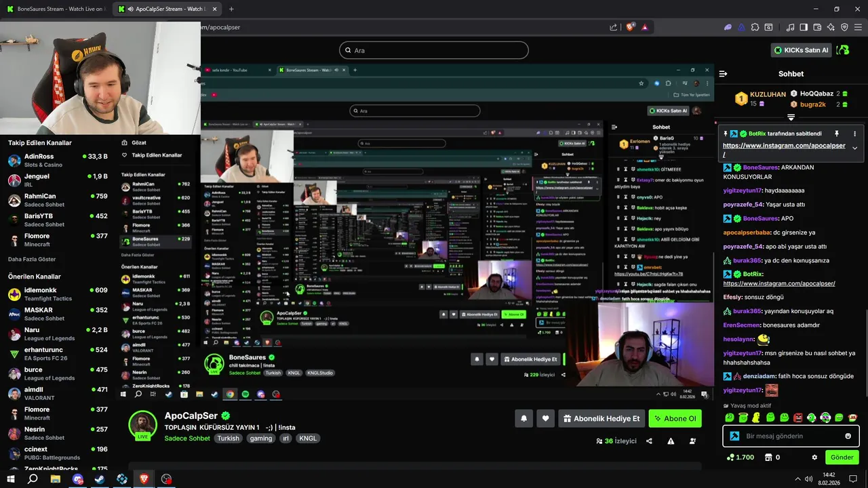
Task: Open MASKAR recommended channel
Action: click(58, 314)
